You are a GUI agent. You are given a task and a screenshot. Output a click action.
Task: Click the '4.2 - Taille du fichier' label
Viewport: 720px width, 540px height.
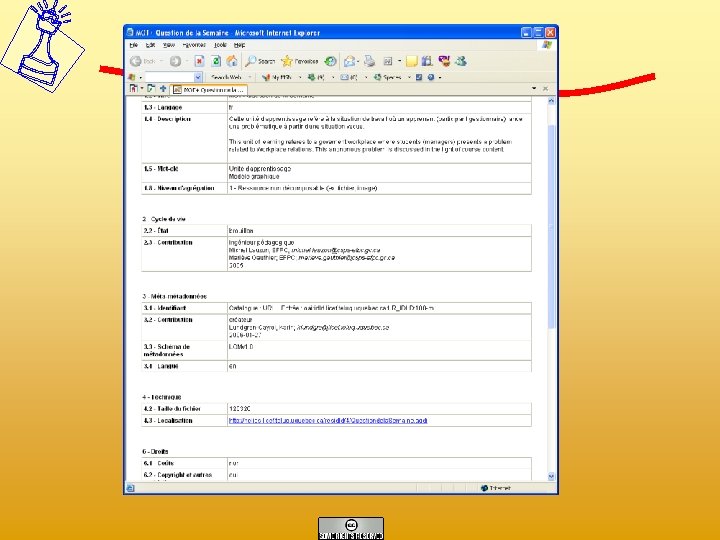tap(172, 409)
